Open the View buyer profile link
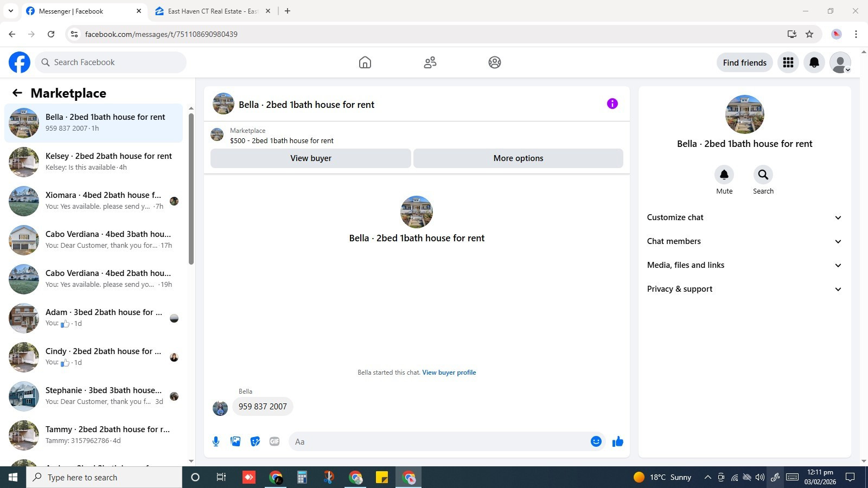Viewport: 868px width, 488px height. (x=449, y=373)
